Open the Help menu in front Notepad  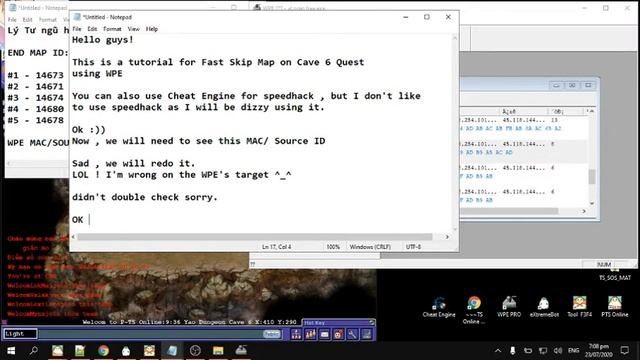click(x=152, y=29)
